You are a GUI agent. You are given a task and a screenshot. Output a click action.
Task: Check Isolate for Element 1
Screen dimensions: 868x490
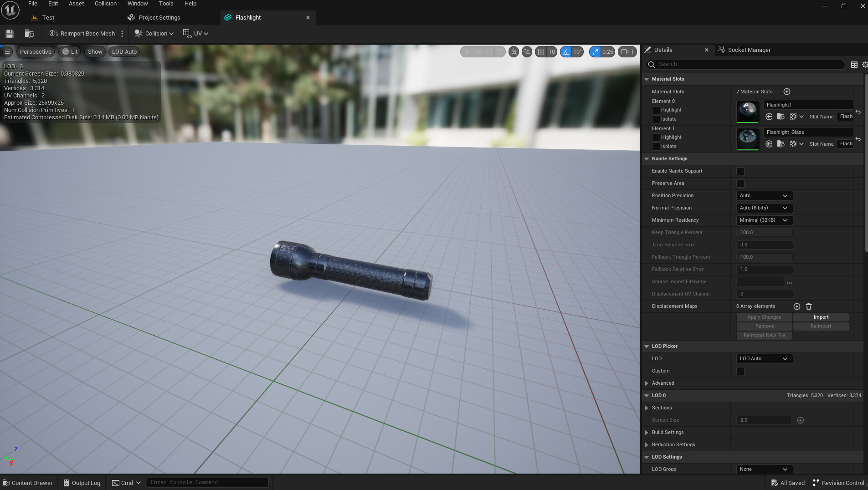pos(656,147)
